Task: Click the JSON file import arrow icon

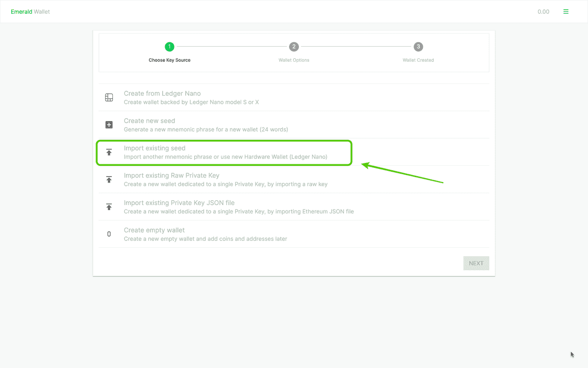Action: pos(109,207)
